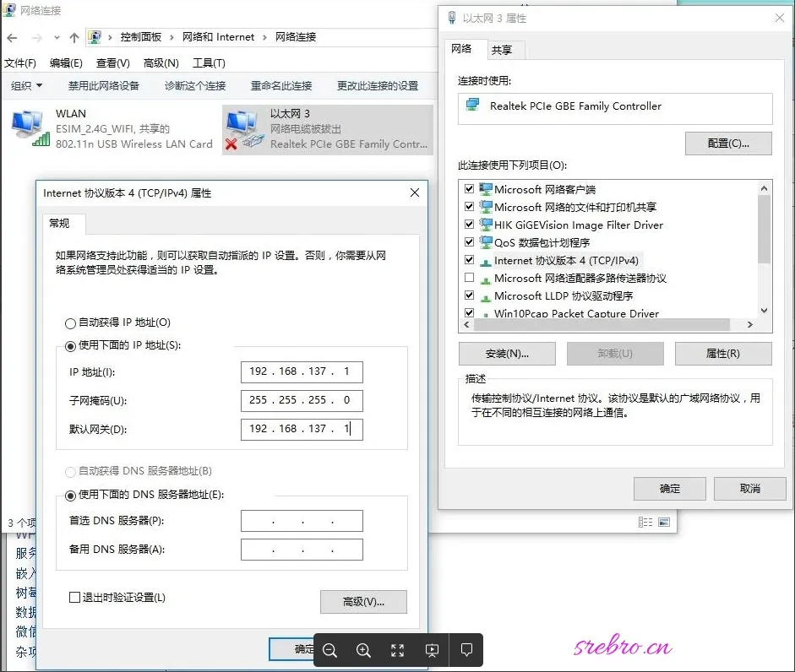This screenshot has height=672, width=795.
Task: Check 退出时验证设置 option
Action: (x=74, y=598)
